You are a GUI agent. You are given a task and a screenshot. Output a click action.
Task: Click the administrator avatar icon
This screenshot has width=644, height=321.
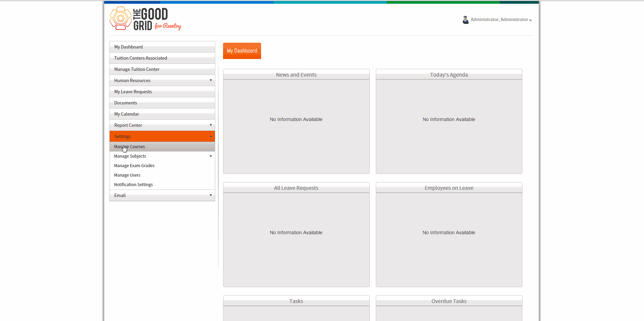(x=465, y=20)
